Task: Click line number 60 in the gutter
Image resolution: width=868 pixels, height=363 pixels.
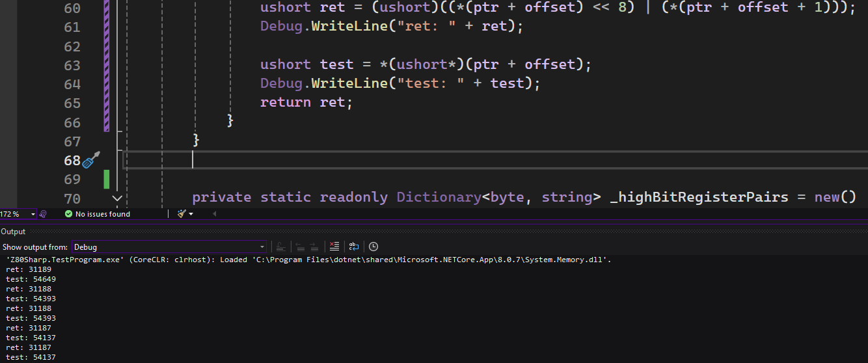Action: (72, 8)
